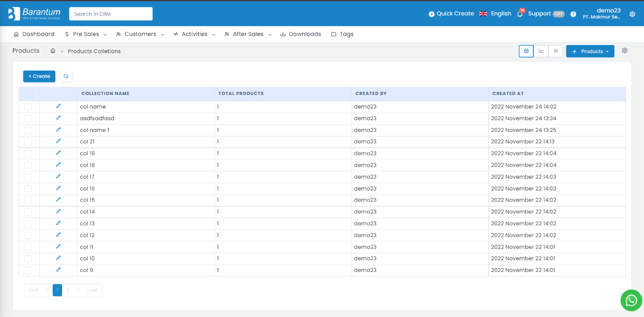Edit the 'col 14' collection

click(x=58, y=211)
